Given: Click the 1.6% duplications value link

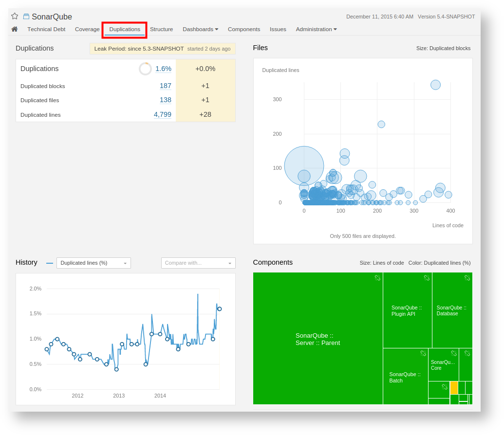Looking at the screenshot, I should click(x=163, y=69).
